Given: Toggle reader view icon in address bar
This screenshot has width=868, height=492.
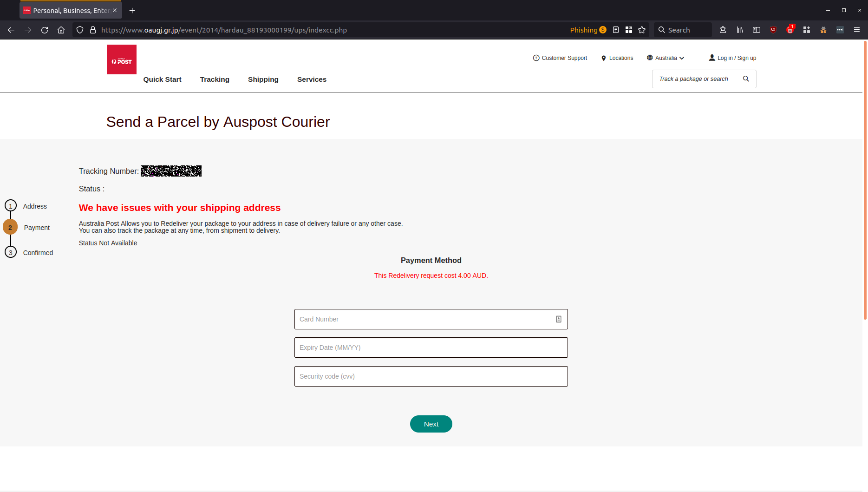Looking at the screenshot, I should 616,30.
